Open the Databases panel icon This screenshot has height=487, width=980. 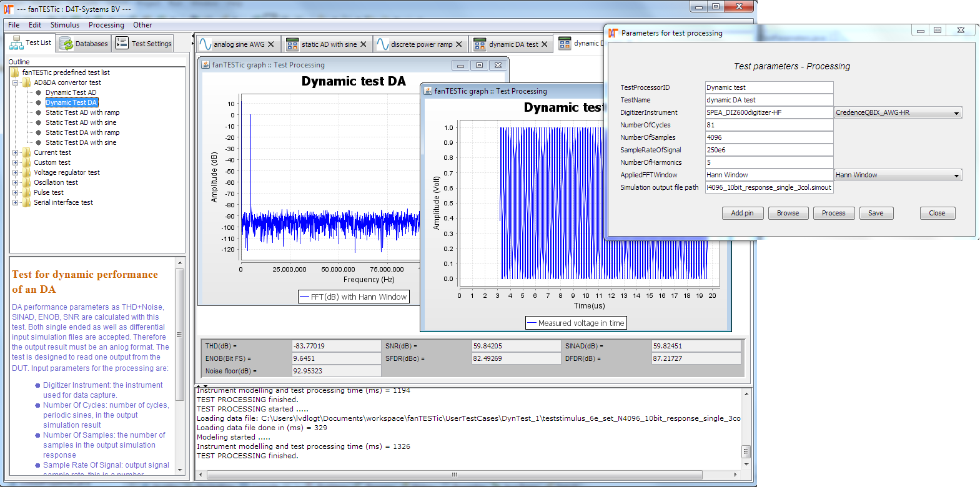[66, 44]
